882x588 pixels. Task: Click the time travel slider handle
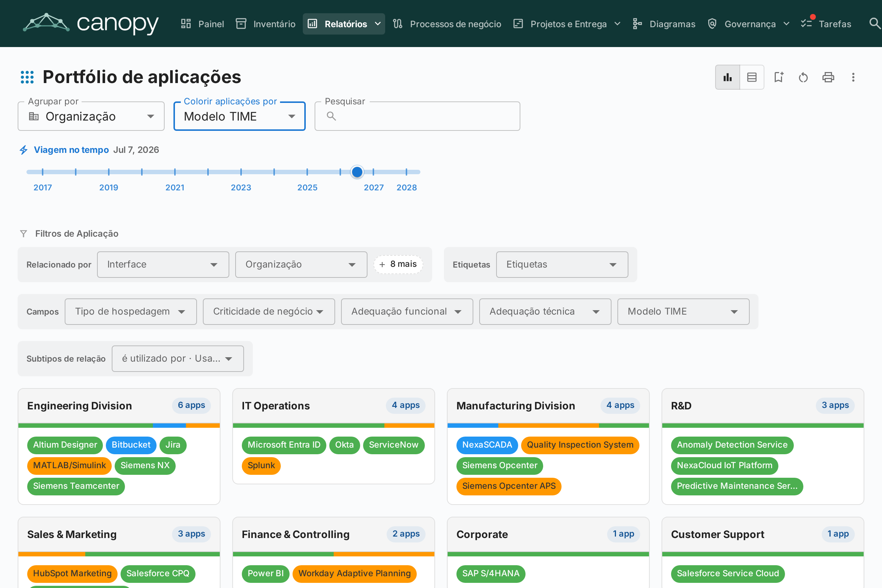357,172
